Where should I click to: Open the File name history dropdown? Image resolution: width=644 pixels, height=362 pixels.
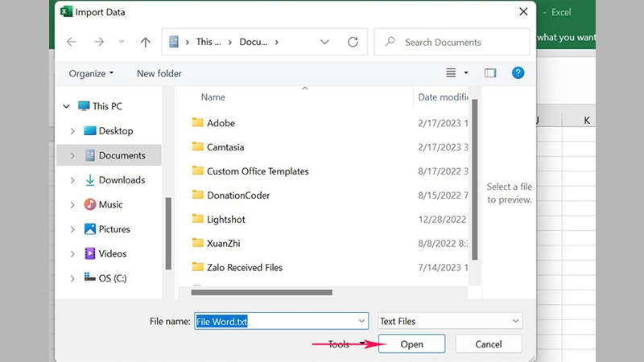point(361,321)
